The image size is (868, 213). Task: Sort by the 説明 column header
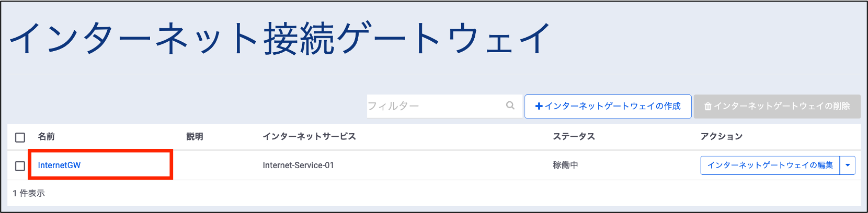pyautogui.click(x=195, y=136)
